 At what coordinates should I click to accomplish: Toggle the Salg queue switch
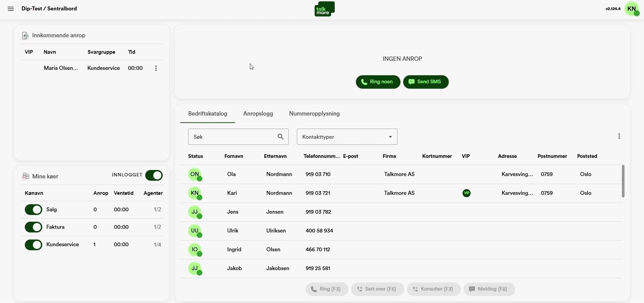[x=33, y=210]
